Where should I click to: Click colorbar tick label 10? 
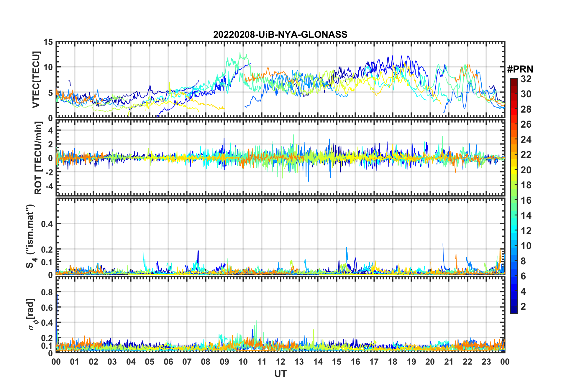coord(526,246)
